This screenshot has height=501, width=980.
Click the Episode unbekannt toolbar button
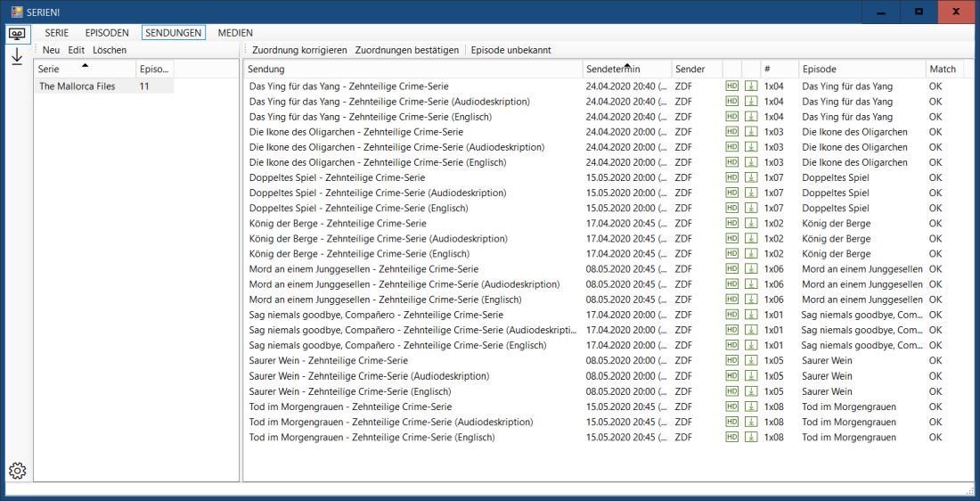[510, 50]
